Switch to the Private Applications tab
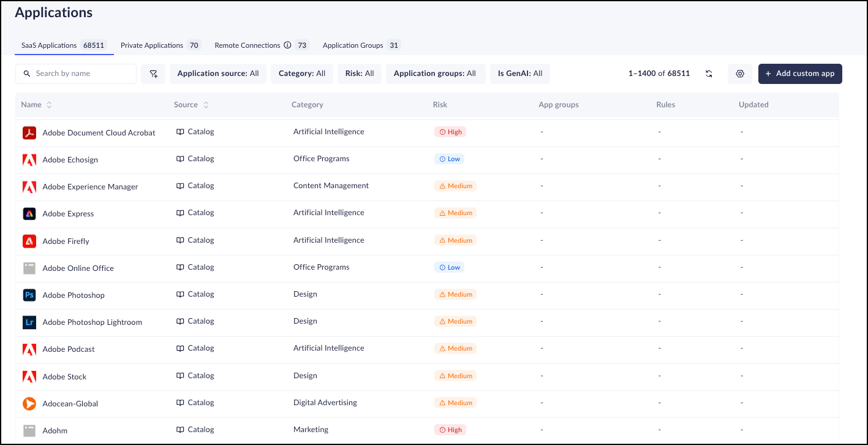The width and height of the screenshot is (868, 445). [152, 45]
